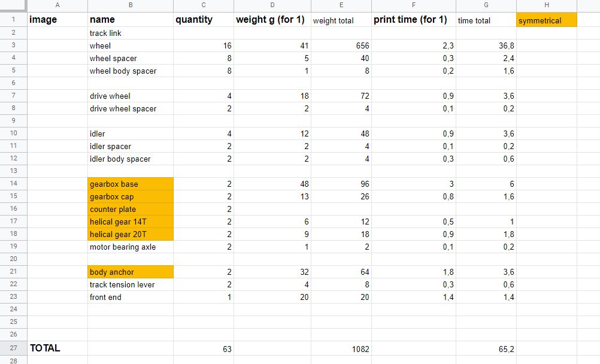Select the time total 65,2 cell

click(486, 348)
